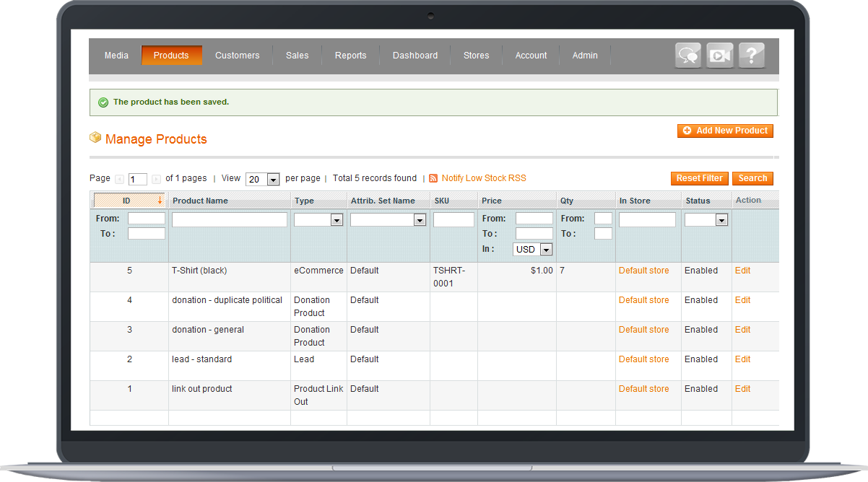This screenshot has width=868, height=482.
Task: Click the green success checkmark icon
Action: pyautogui.click(x=103, y=102)
